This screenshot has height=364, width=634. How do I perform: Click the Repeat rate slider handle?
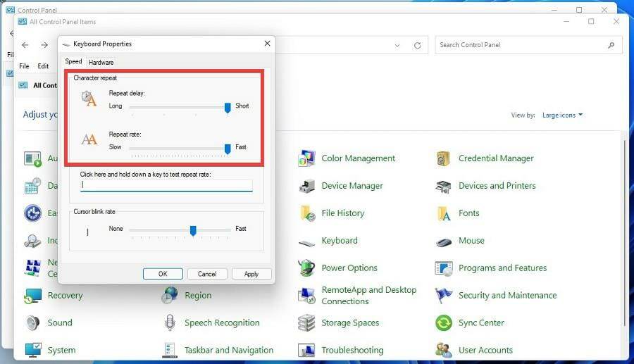pyautogui.click(x=228, y=149)
